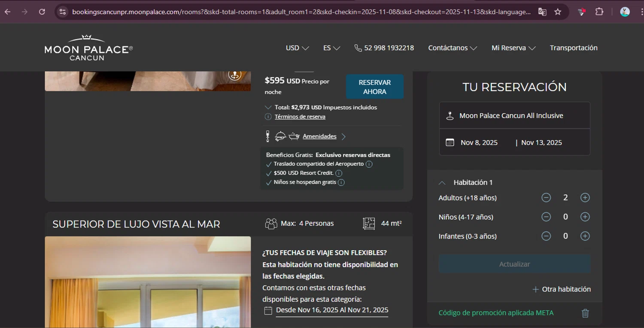Click the translate page icon
This screenshot has width=644, height=328.
coord(542,12)
